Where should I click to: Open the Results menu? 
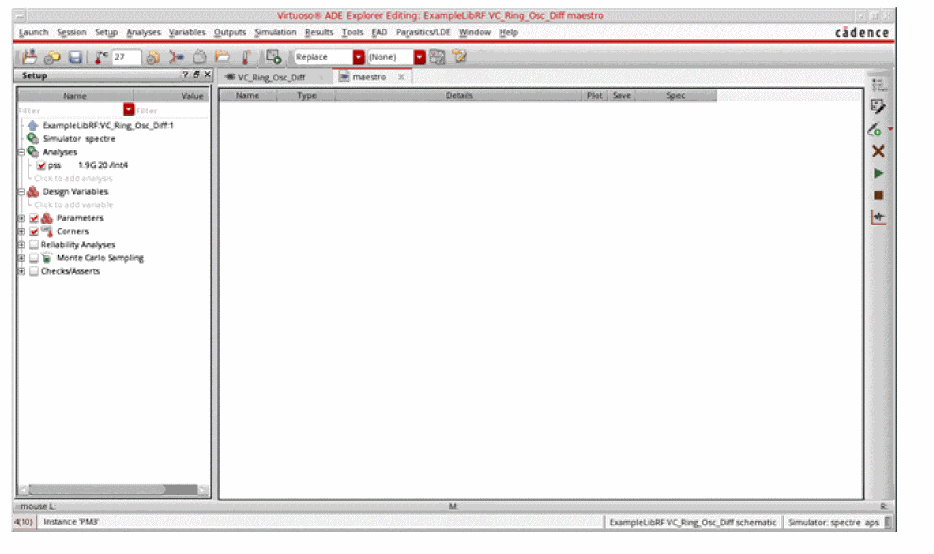pos(319,32)
